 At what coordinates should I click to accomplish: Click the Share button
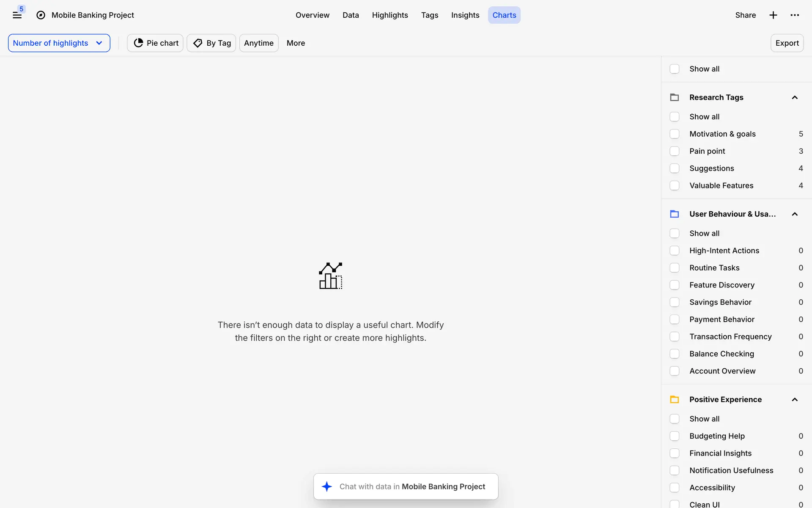click(x=745, y=15)
